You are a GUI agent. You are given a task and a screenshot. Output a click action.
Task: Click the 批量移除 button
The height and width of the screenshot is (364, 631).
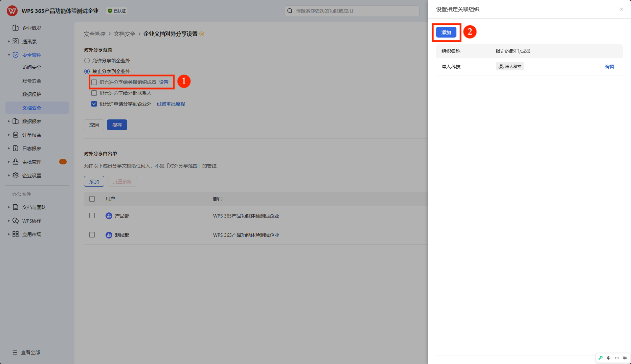tap(122, 181)
